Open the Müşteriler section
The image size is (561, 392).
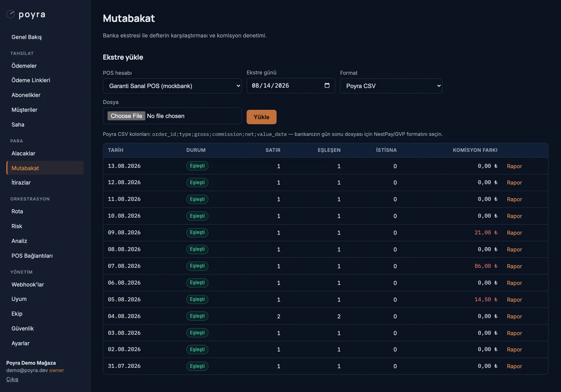click(x=25, y=110)
